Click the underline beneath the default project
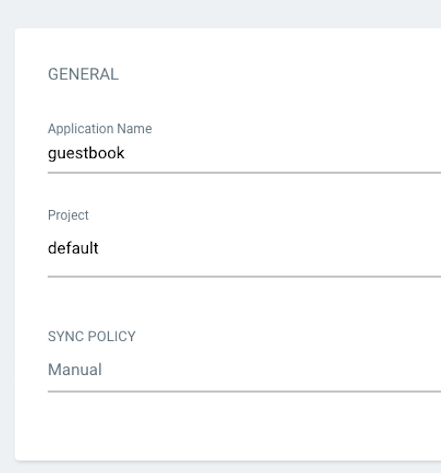The image size is (441, 473). tap(244, 276)
